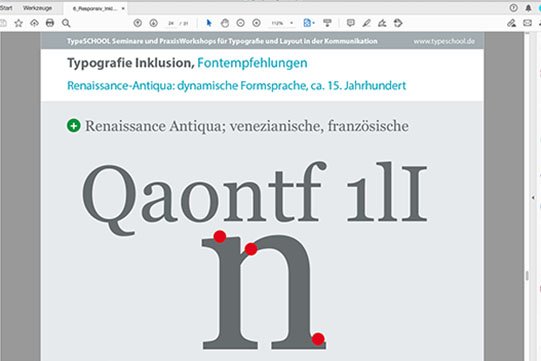This screenshot has height=361, width=541.
Task: Expand the right tool pane arrow
Action: coord(533,198)
